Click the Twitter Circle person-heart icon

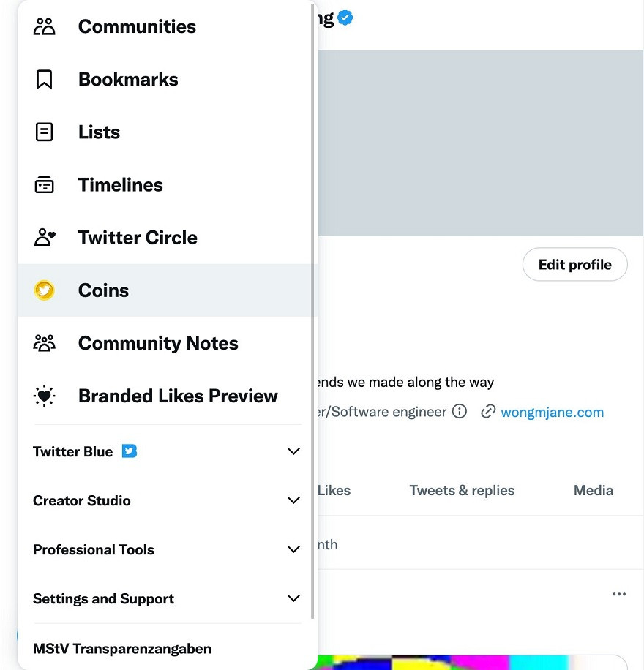(x=45, y=238)
